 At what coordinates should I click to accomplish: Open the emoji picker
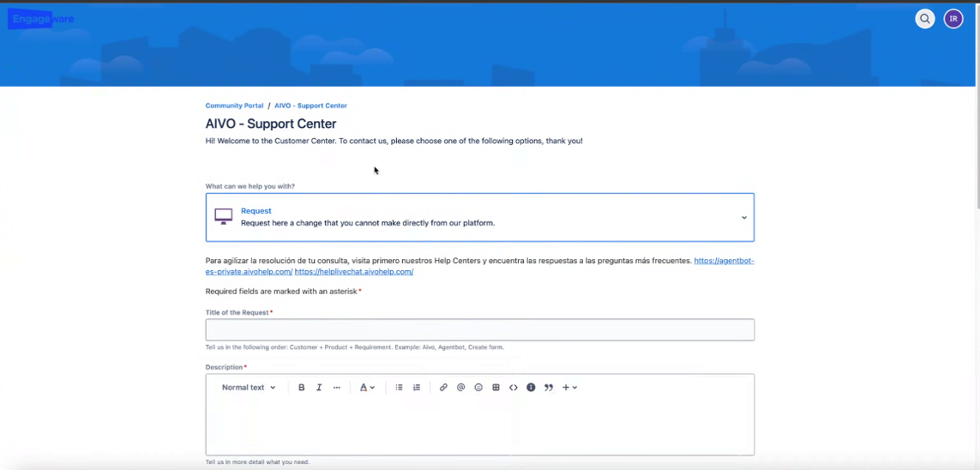[x=478, y=388]
